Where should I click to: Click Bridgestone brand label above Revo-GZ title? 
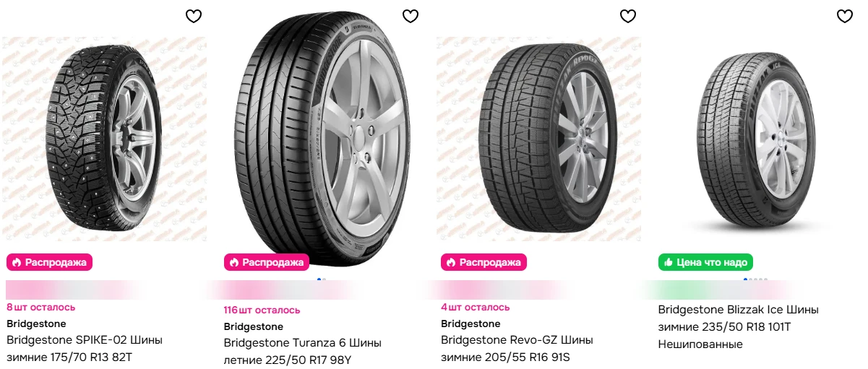[x=470, y=324]
